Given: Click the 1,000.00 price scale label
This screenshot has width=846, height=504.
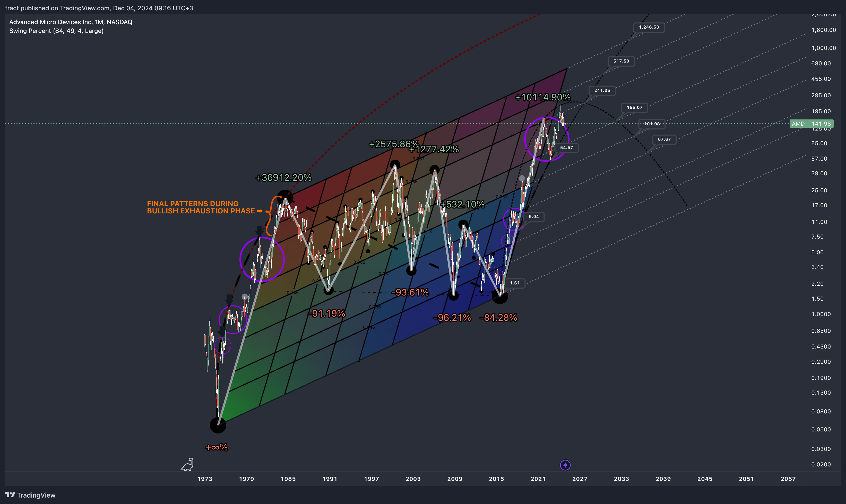Looking at the screenshot, I should click(824, 48).
